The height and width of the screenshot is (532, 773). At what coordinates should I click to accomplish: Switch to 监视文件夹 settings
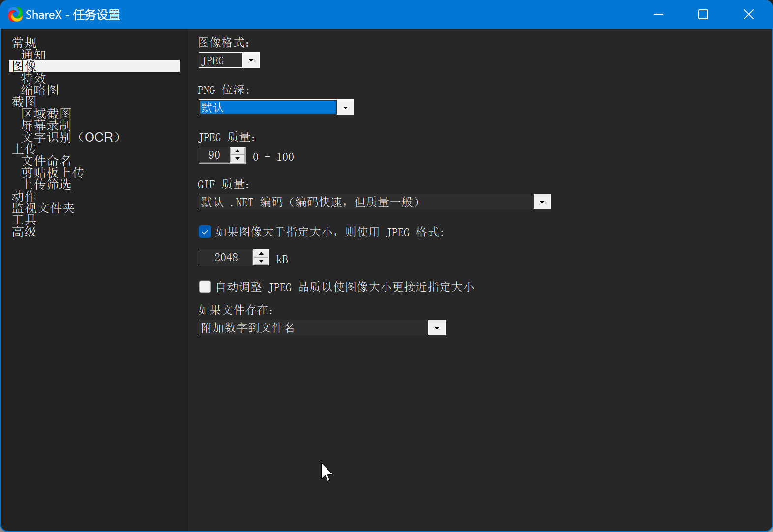pyautogui.click(x=43, y=208)
